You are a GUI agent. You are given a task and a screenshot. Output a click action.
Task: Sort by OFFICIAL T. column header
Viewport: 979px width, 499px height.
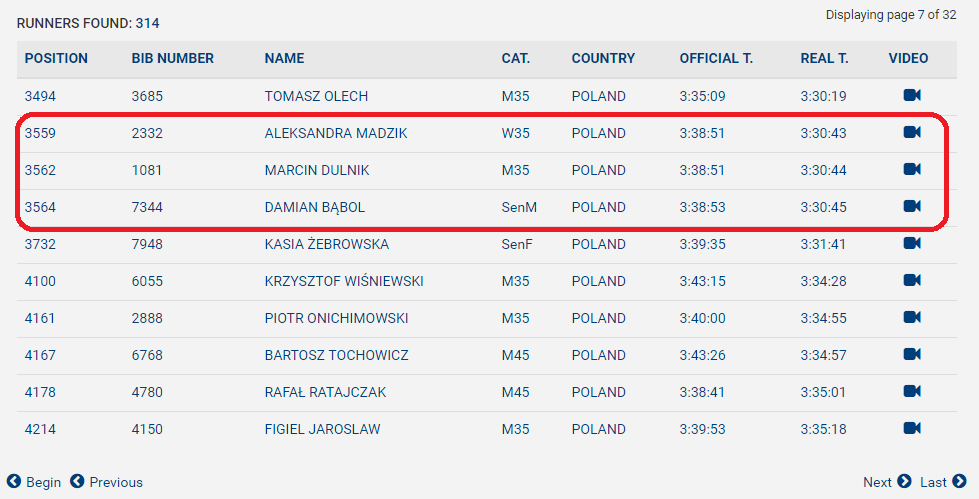pyautogui.click(x=716, y=58)
